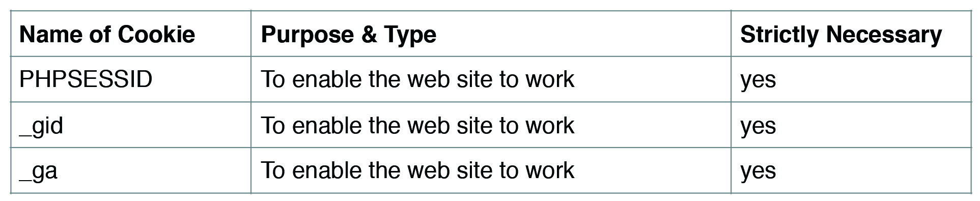This screenshot has width=980, height=201.
Task: Select the purpose text in _gid row
Action: [417, 125]
